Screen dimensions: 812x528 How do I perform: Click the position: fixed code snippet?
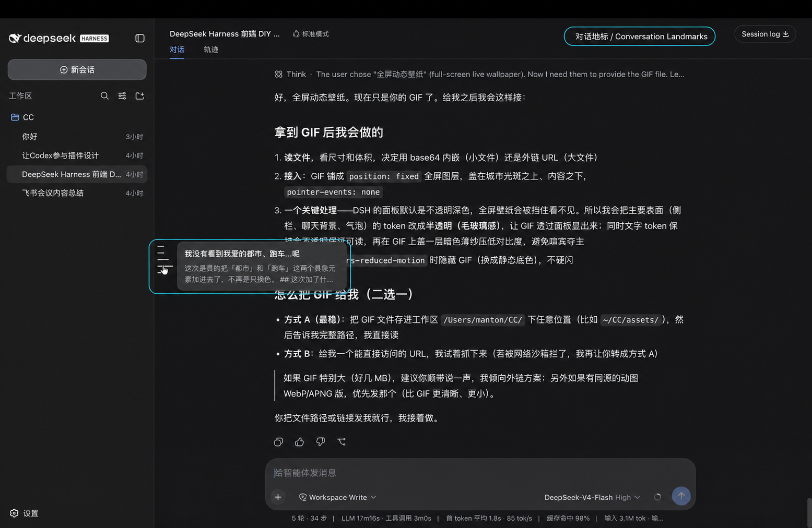point(384,176)
